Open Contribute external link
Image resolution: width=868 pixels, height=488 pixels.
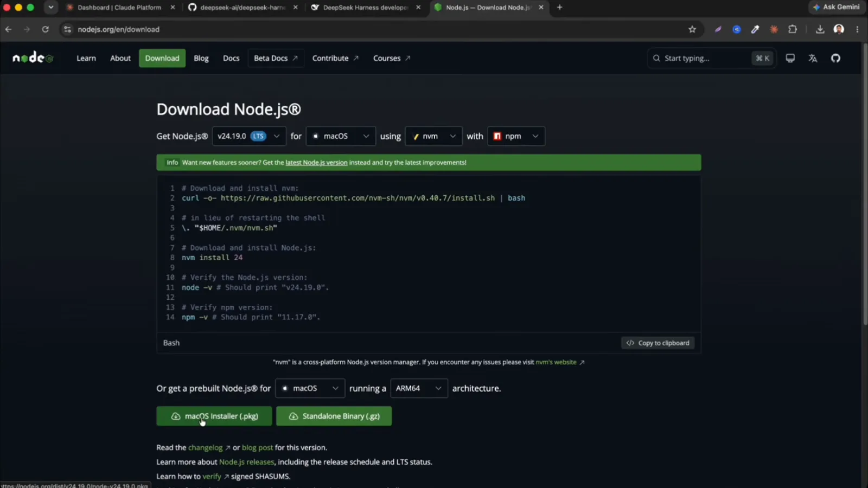pyautogui.click(x=335, y=58)
